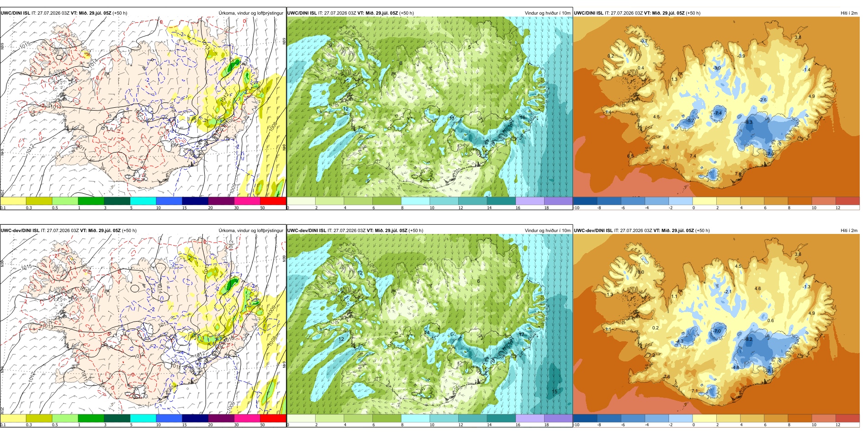
Task: Click the -8.3 temperature value on top map
Action: tap(748, 122)
